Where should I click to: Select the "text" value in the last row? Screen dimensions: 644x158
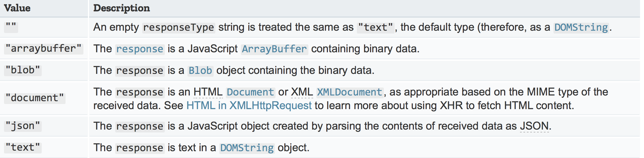coord(23,147)
